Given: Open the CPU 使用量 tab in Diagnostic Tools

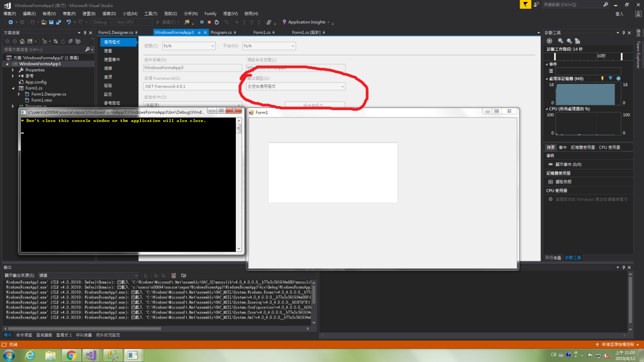Looking at the screenshot, I should pyautogui.click(x=609, y=147).
